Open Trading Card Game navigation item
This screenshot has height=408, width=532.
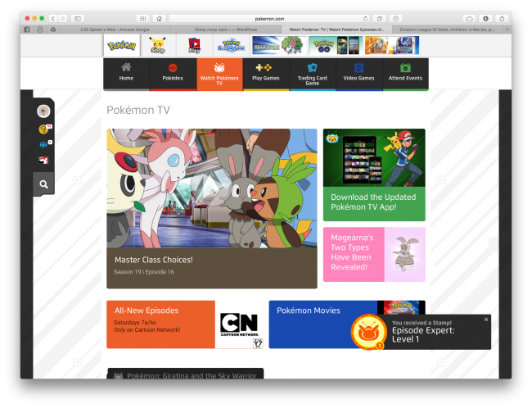pyautogui.click(x=313, y=74)
